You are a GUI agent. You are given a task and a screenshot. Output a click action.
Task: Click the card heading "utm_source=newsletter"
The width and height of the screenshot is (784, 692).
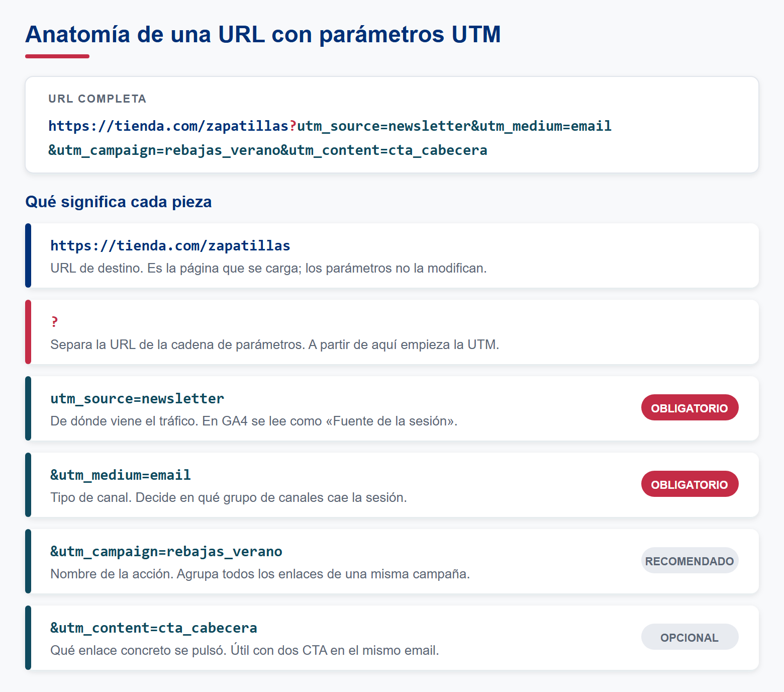point(137,398)
